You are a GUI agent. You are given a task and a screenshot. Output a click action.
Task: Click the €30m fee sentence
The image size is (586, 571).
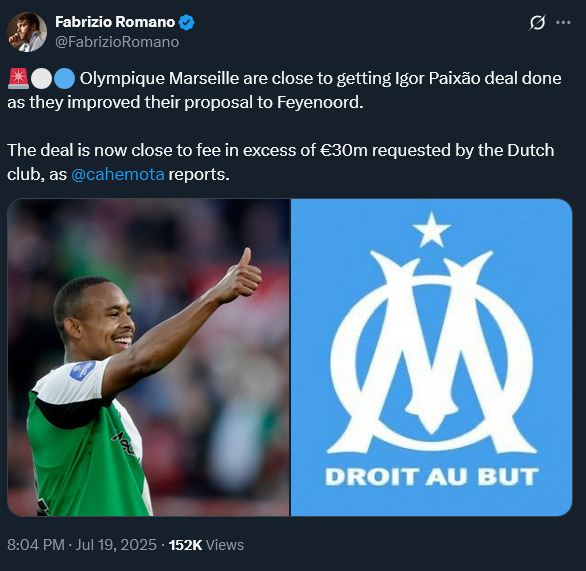[x=280, y=162]
